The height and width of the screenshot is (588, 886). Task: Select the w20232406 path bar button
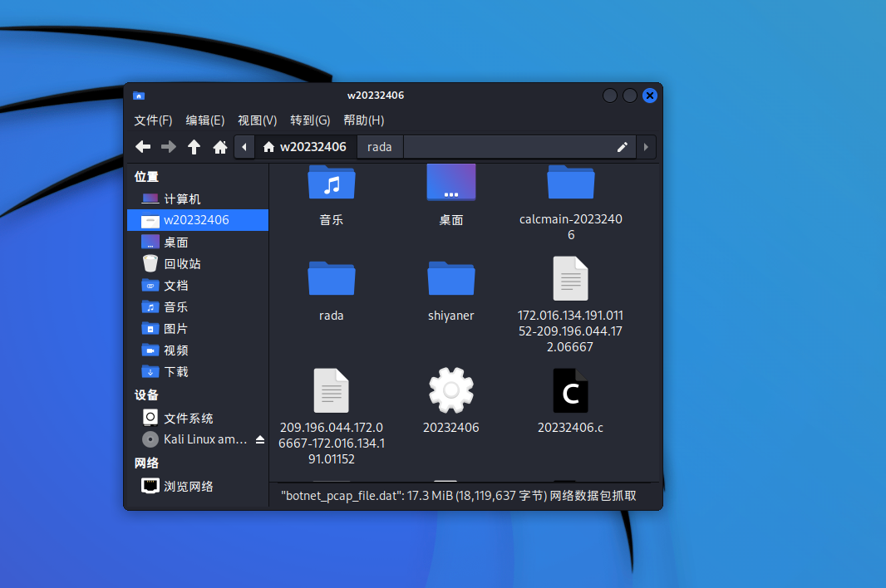(306, 147)
